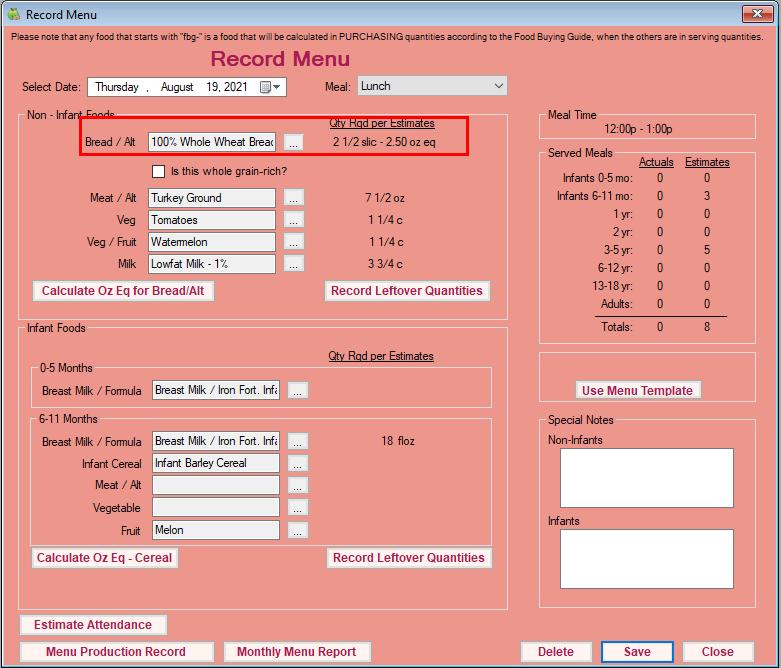Viewport: 781px width, 668px height.
Task: Click the Non-Infants special notes box
Action: 647,478
